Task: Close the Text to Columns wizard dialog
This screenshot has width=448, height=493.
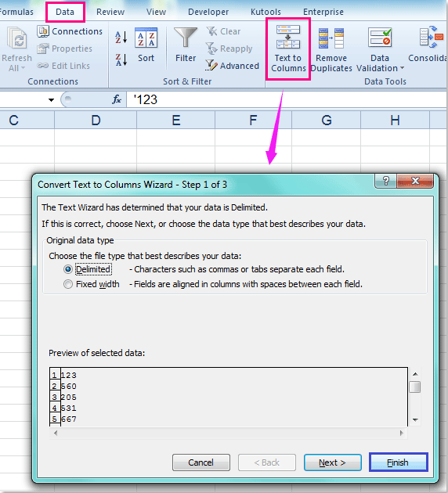Action: [415, 181]
